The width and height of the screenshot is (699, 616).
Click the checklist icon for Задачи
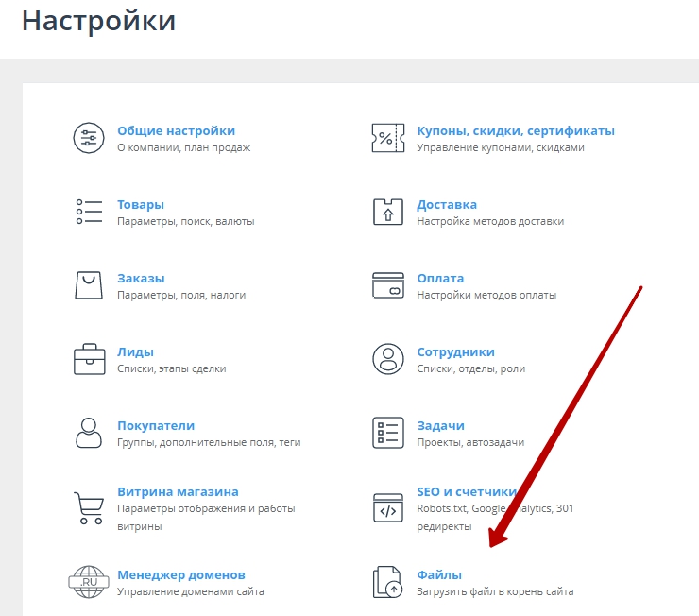tap(387, 433)
